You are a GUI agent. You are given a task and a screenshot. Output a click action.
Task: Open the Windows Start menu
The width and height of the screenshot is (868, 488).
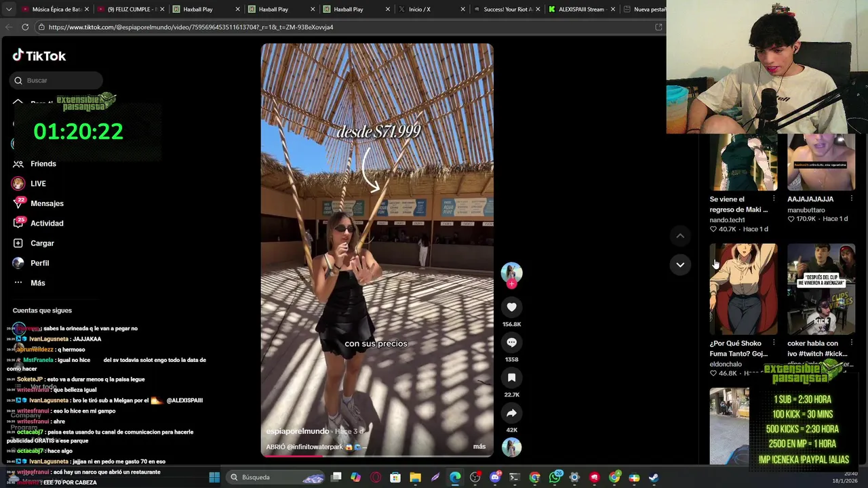click(214, 477)
